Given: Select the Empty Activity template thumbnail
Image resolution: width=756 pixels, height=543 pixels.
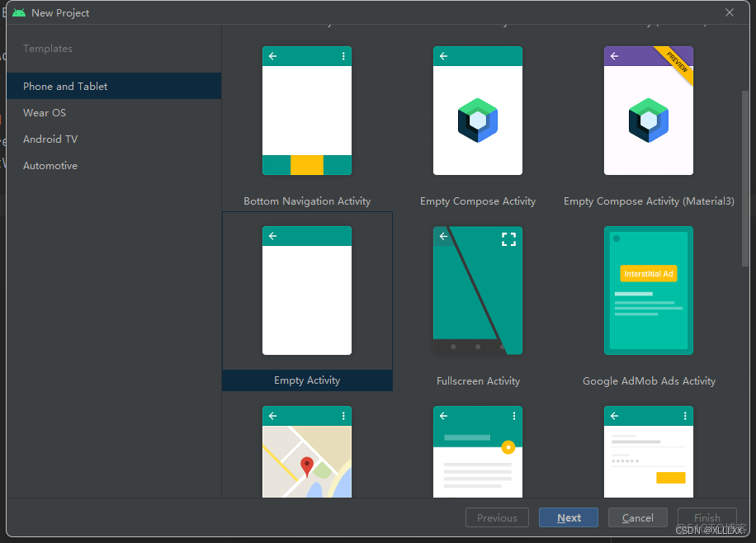Looking at the screenshot, I should 307,290.
